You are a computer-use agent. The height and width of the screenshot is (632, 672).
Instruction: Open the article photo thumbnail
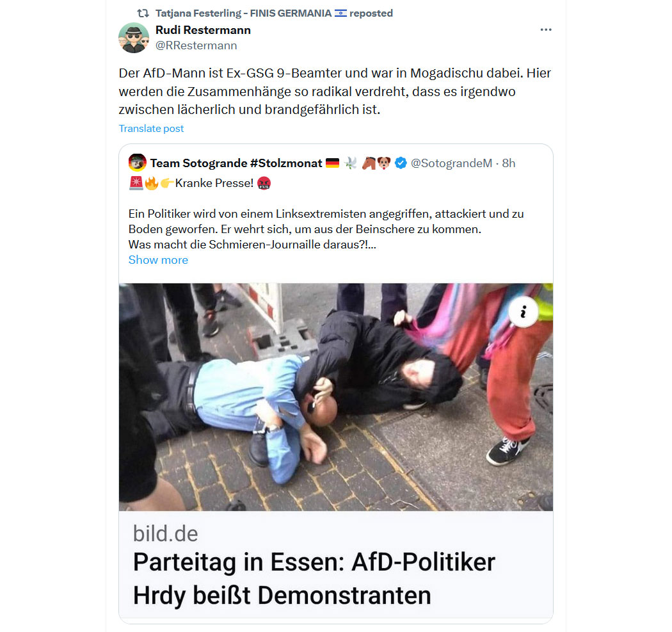336,397
